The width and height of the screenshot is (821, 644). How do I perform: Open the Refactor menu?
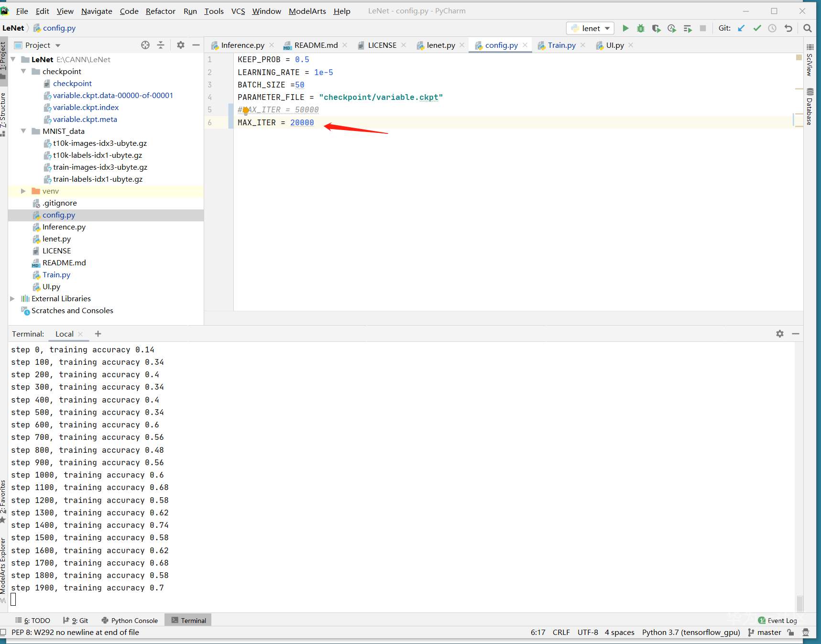pyautogui.click(x=161, y=11)
